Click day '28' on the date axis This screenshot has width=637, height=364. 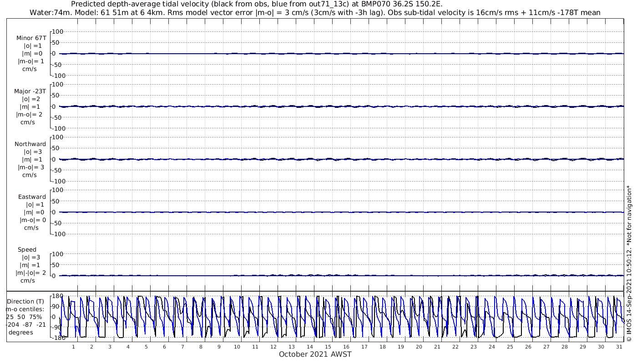[565, 347]
